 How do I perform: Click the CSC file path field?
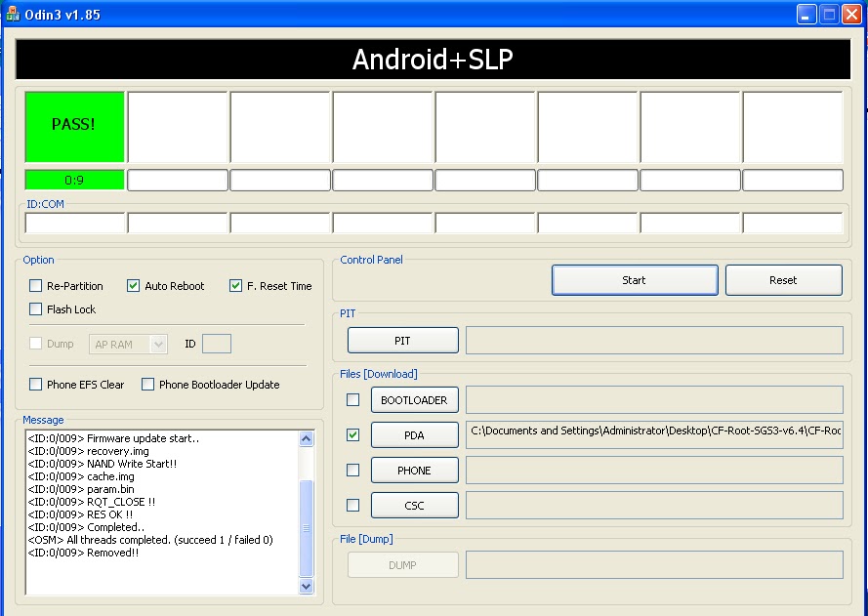point(654,505)
